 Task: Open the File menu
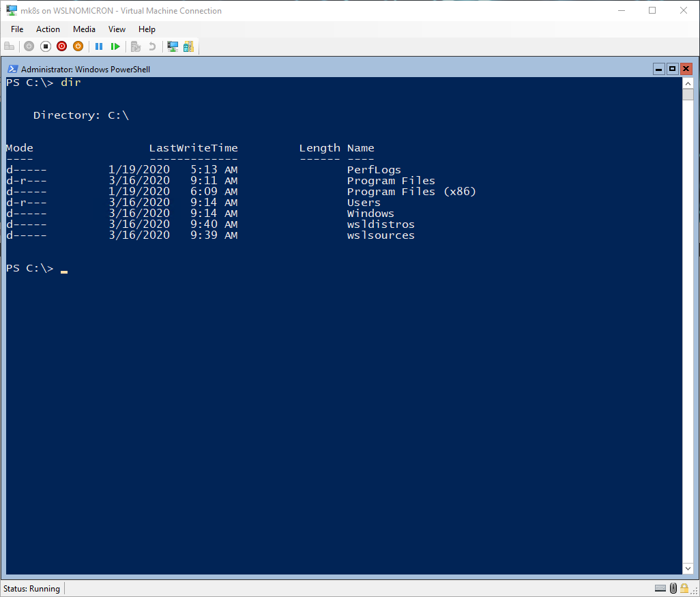pos(17,29)
